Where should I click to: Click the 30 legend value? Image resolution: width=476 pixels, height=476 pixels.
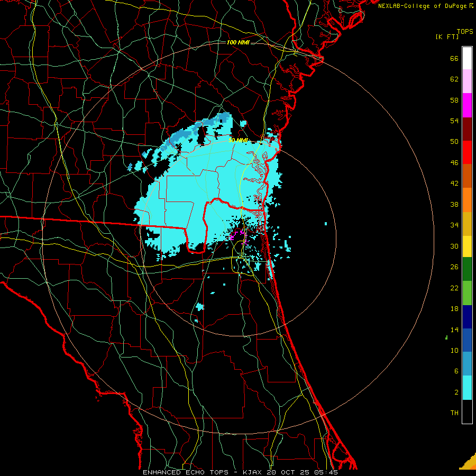(454, 246)
